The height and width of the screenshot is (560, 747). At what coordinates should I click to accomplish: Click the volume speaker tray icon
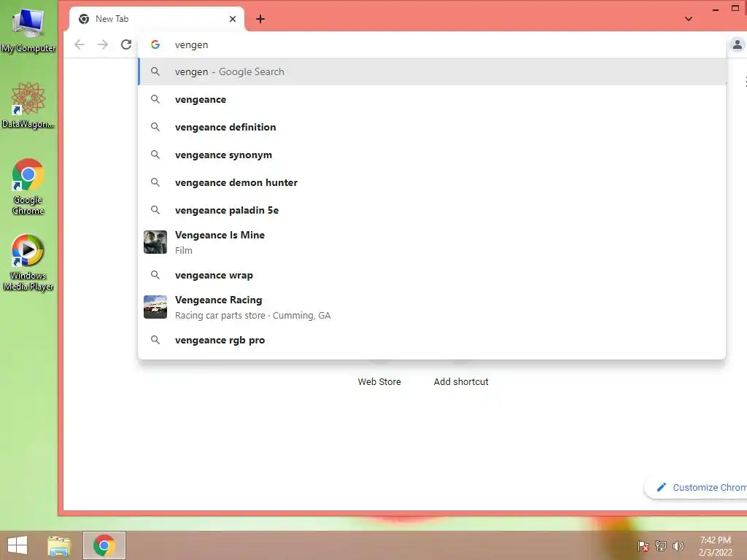(678, 546)
